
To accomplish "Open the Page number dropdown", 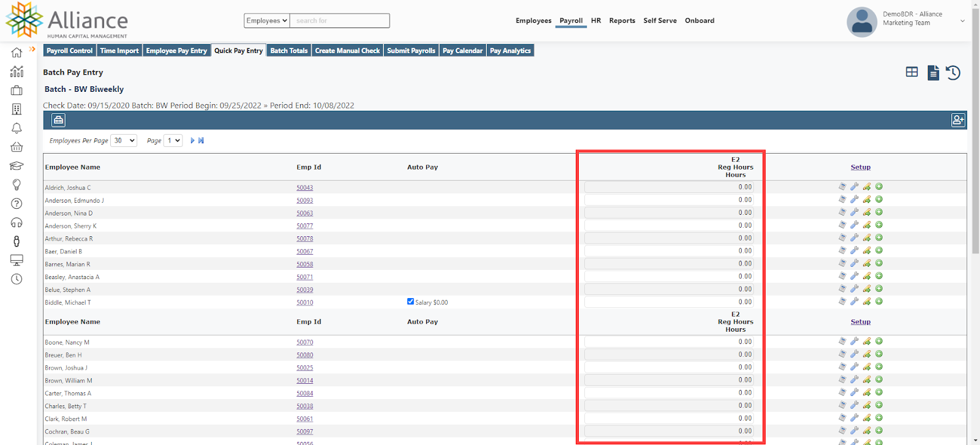I will click(x=173, y=141).
